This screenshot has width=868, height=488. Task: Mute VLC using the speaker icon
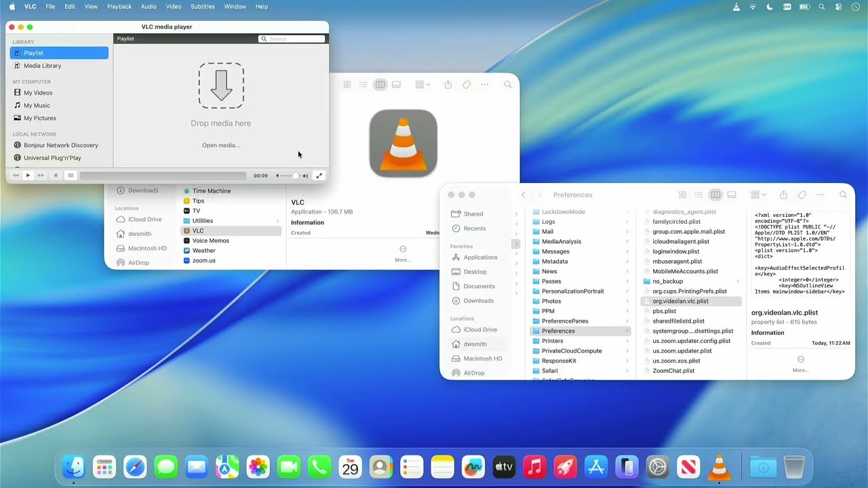277,176
